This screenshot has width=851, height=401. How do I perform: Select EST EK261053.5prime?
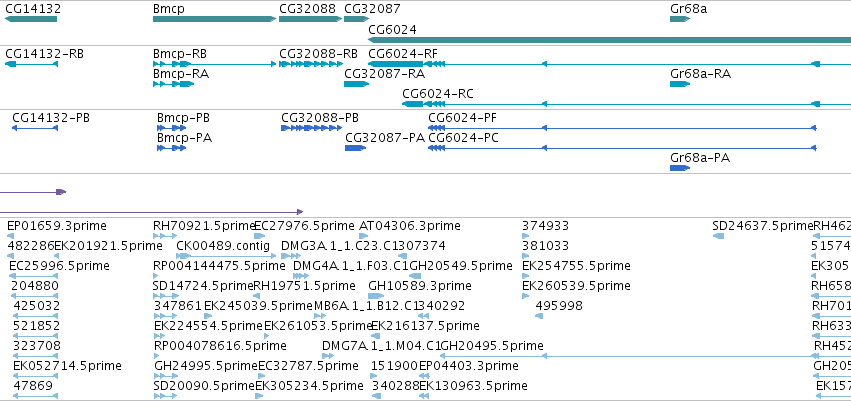point(267,336)
